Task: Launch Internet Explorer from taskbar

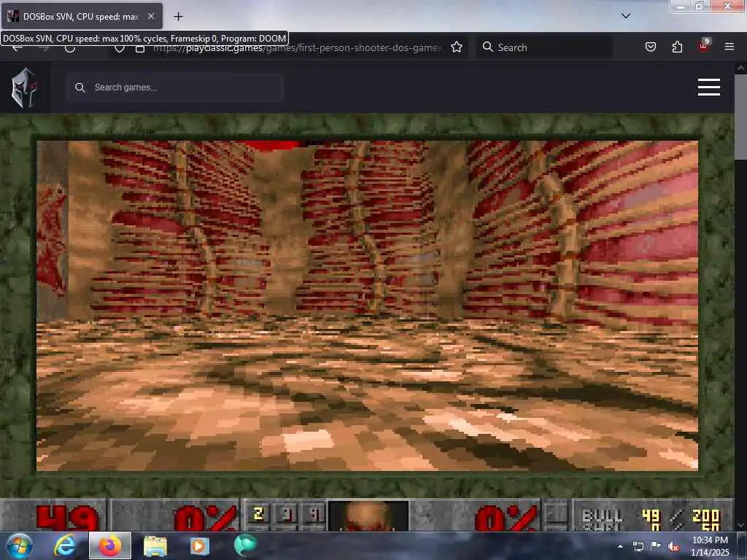Action: 65,545
